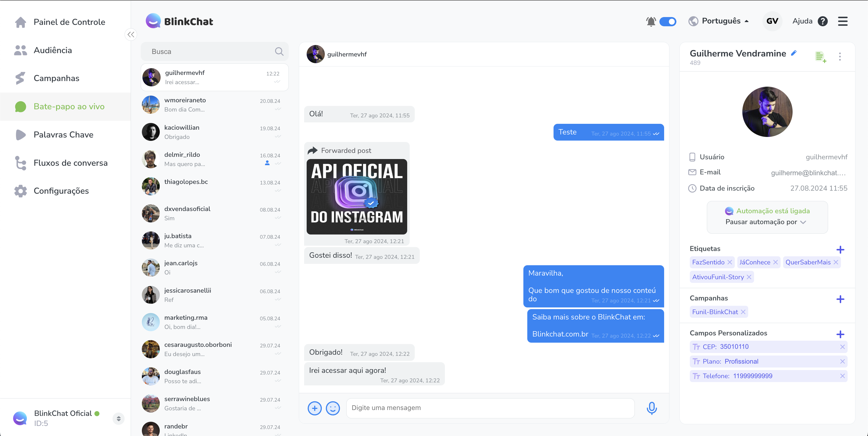Click guilhermevhf avatar in chat header
This screenshot has height=436, width=868.
click(315, 54)
